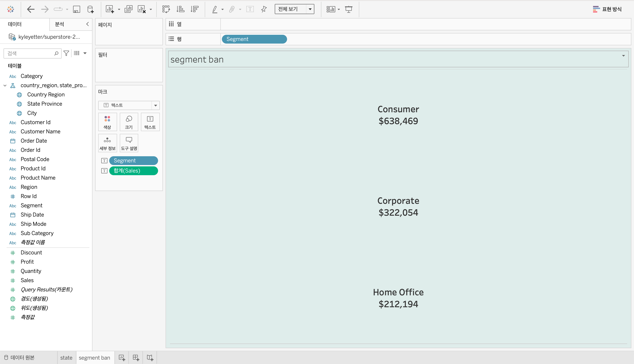634x364 pixels.
Task: Click the add new data source icon
Action: pos(90,9)
